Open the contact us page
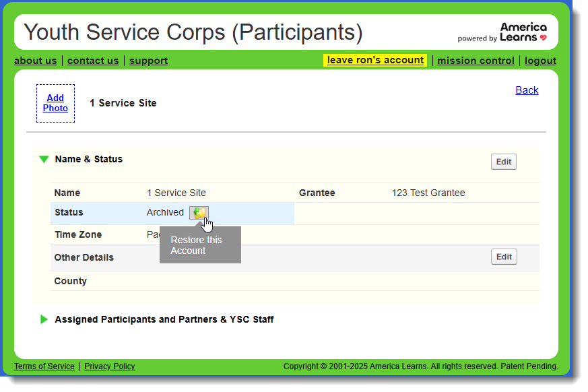588x392 pixels. click(x=93, y=61)
